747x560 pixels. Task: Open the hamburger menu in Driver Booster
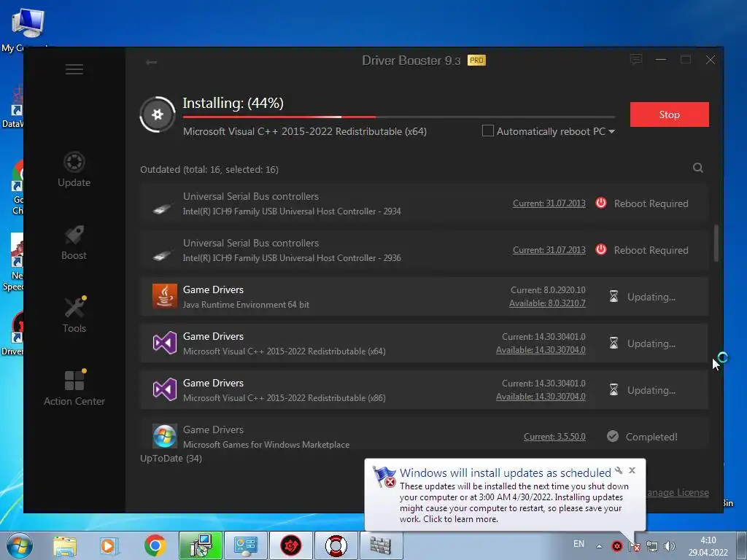pos(74,69)
